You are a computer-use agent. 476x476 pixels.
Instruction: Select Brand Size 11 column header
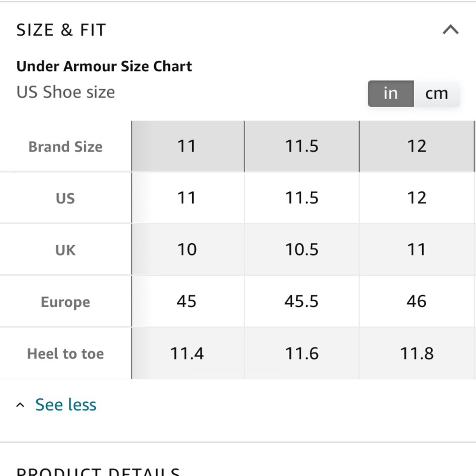click(187, 146)
